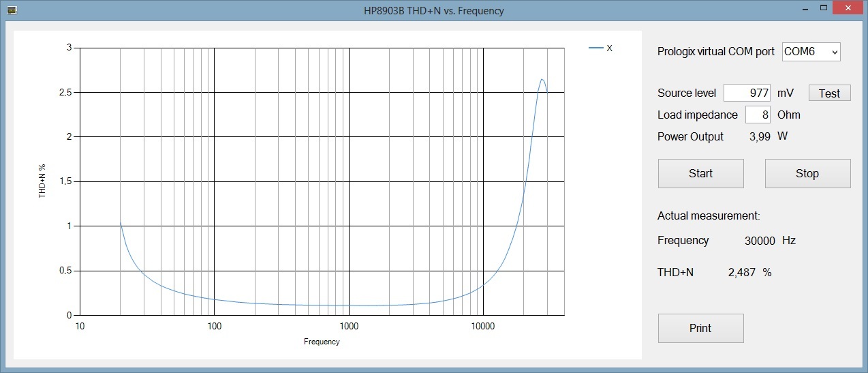Click the 2,5 tick label on y-axis

pos(65,92)
